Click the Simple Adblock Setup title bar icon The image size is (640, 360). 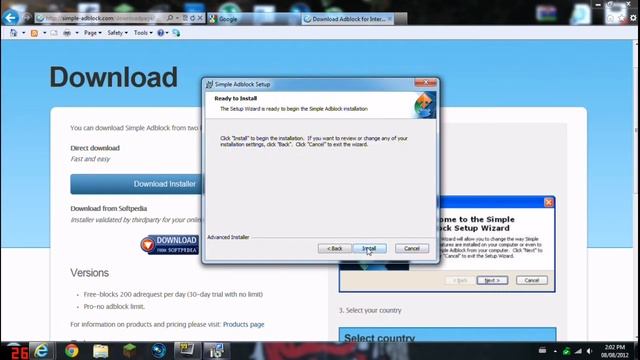pos(209,84)
